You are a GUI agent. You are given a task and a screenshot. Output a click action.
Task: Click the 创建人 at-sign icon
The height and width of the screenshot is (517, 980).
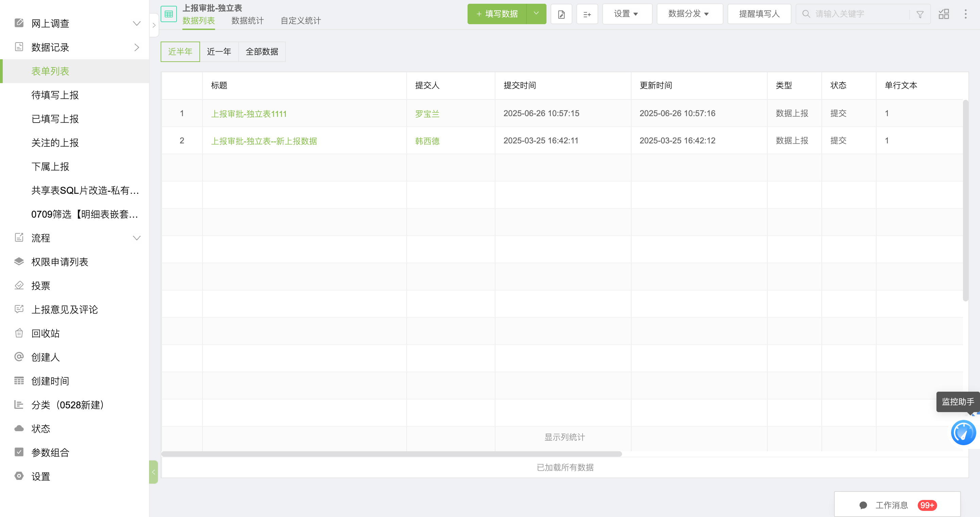point(19,357)
